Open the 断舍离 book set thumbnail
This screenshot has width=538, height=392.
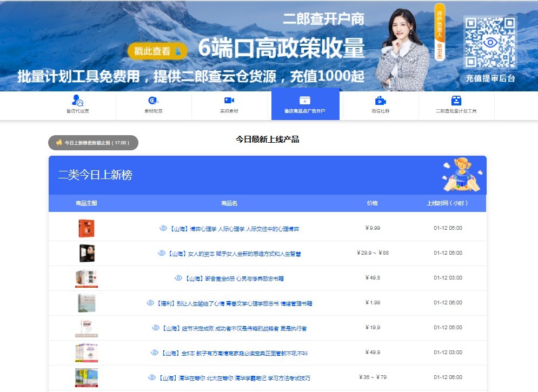point(87,278)
